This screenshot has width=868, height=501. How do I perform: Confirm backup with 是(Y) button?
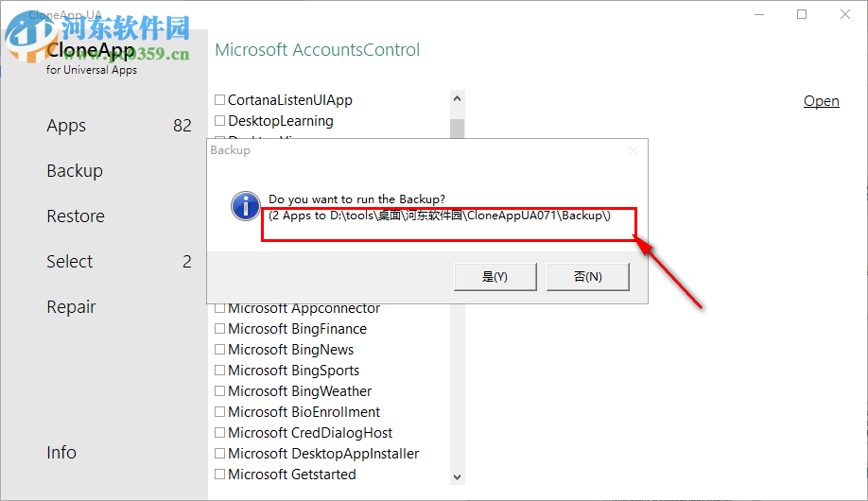pyautogui.click(x=495, y=276)
